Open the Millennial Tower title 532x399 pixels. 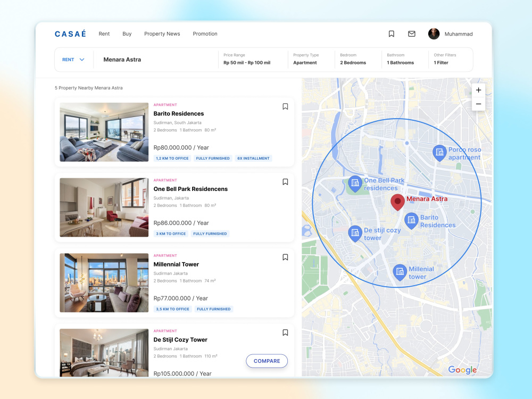(x=176, y=264)
